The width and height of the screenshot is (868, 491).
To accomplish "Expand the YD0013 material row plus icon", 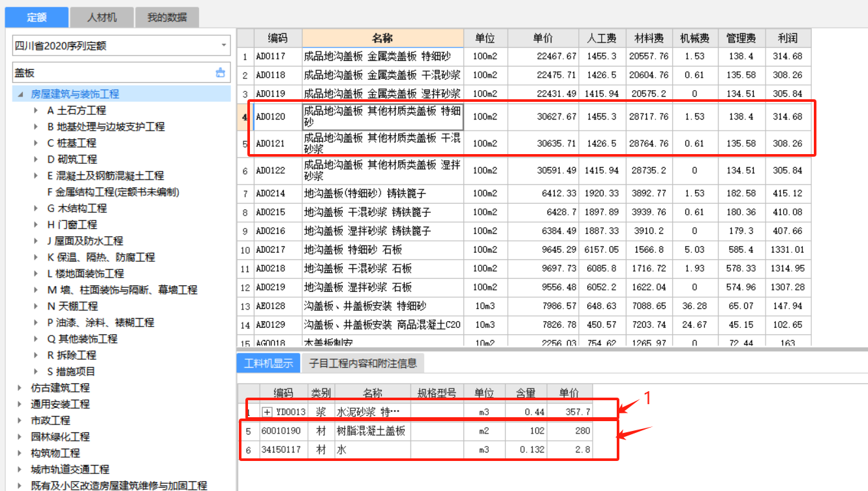I will (268, 412).
